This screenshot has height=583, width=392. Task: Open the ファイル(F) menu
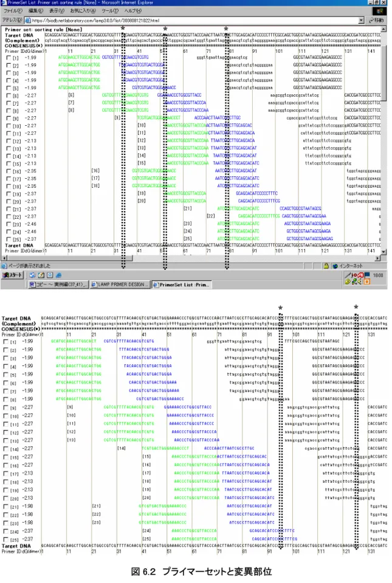pos(13,11)
